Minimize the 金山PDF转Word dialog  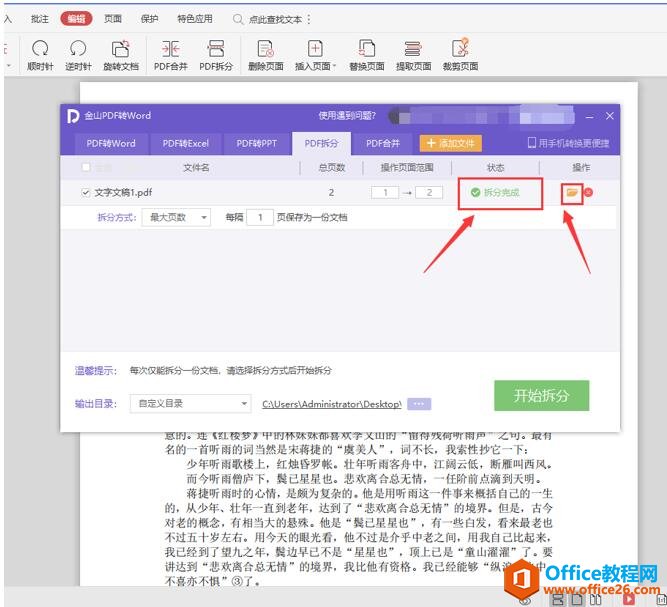pos(590,116)
